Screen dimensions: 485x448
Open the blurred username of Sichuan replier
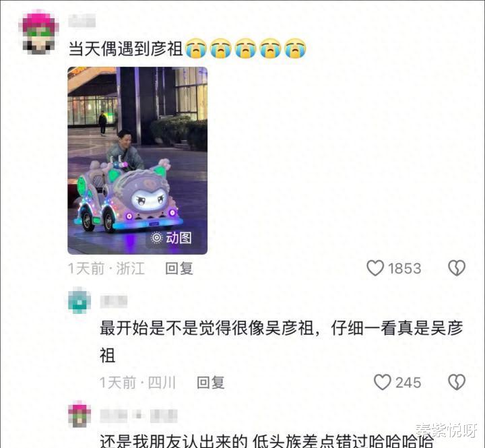pos(114,301)
